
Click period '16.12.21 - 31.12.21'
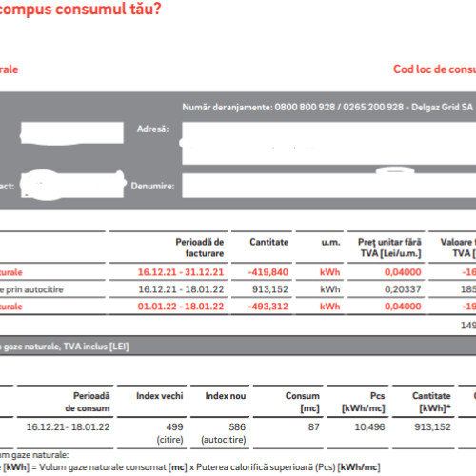coord(181,272)
